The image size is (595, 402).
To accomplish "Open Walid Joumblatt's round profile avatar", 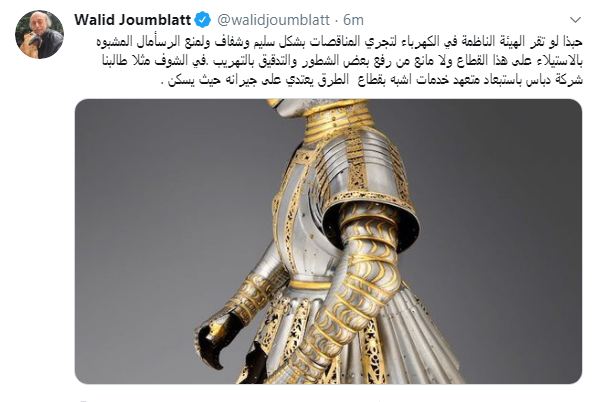I will coord(39,34).
